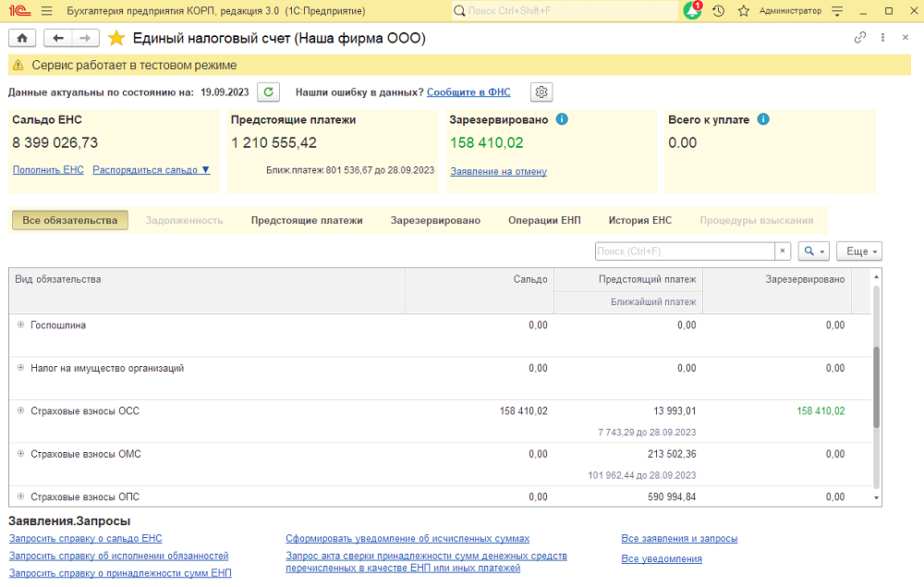Expand the Страховые взносы ОСС row
The image size is (924, 587).
(x=21, y=411)
